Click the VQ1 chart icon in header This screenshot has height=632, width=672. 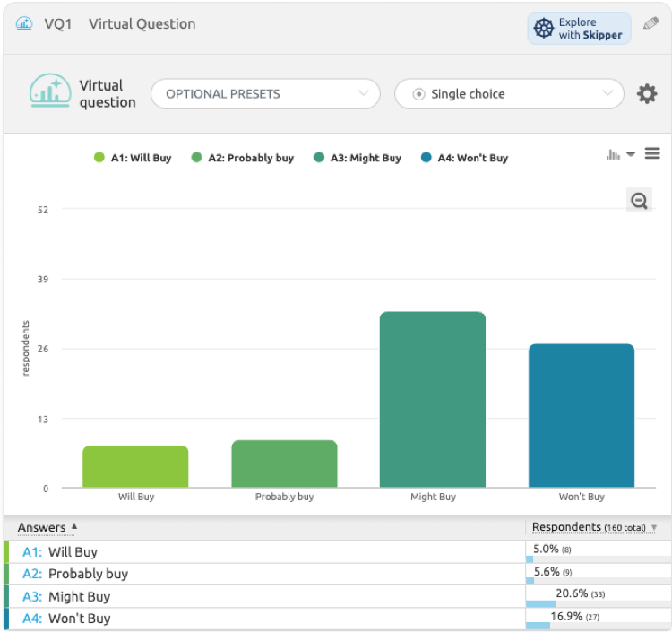(24, 24)
